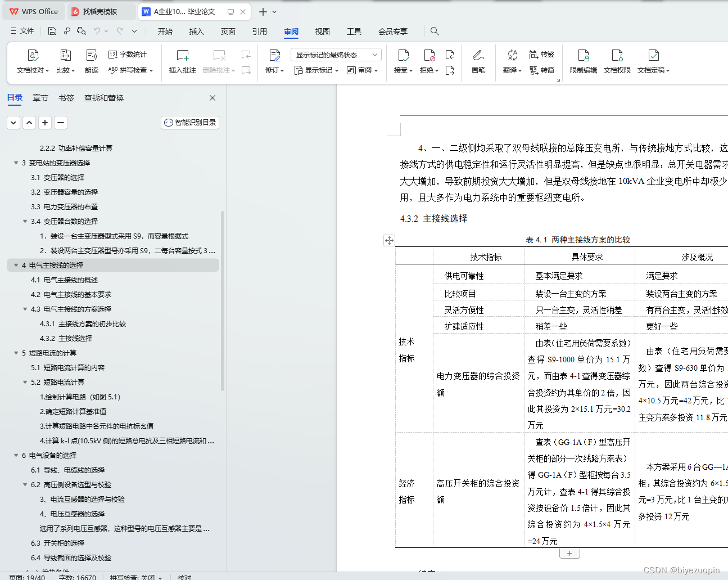Open the search magnifier in the ribbon
This screenshot has width=728, height=580.
(435, 31)
